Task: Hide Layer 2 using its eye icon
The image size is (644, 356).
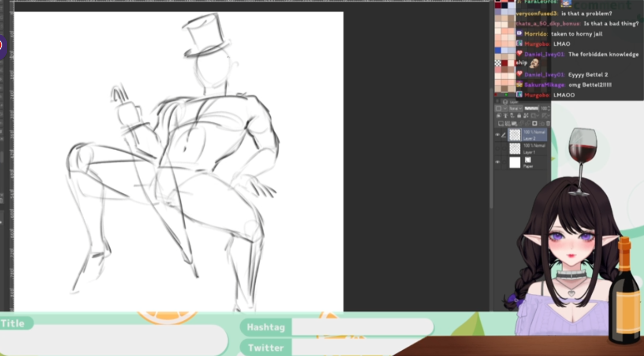Action: 498,135
